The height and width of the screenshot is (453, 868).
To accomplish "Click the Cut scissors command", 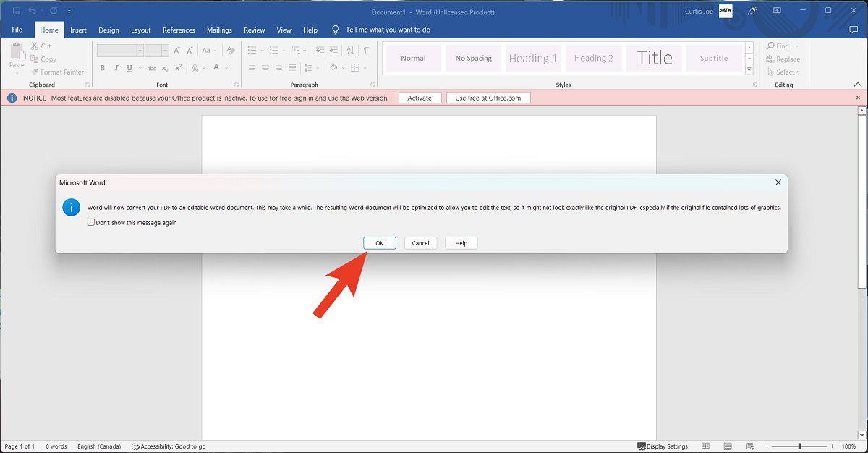I will pyautogui.click(x=41, y=46).
